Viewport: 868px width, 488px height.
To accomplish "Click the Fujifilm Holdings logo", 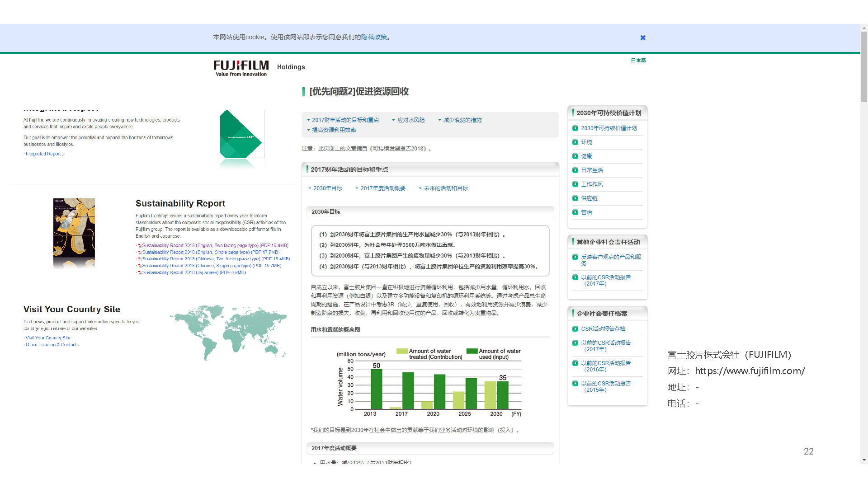I will (x=241, y=68).
